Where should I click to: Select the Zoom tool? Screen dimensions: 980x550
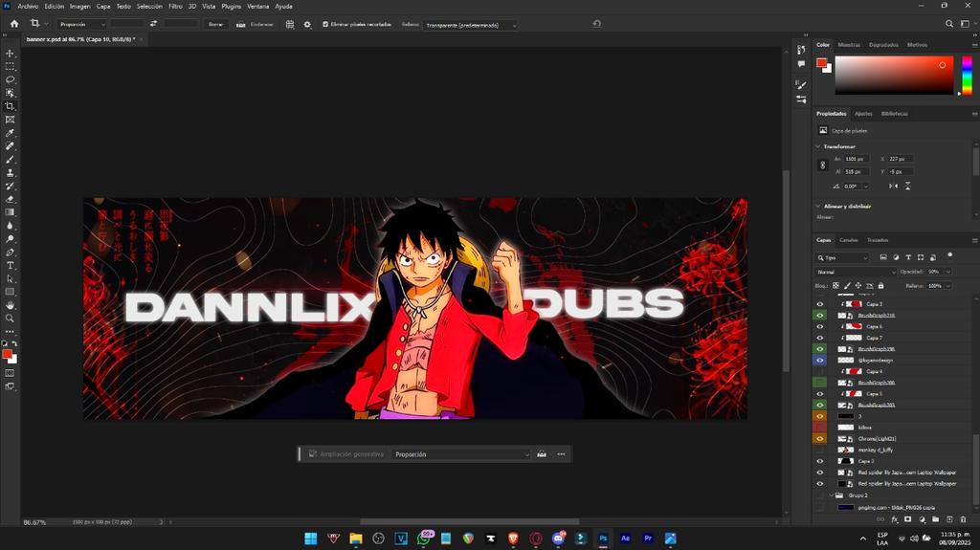pos(10,319)
